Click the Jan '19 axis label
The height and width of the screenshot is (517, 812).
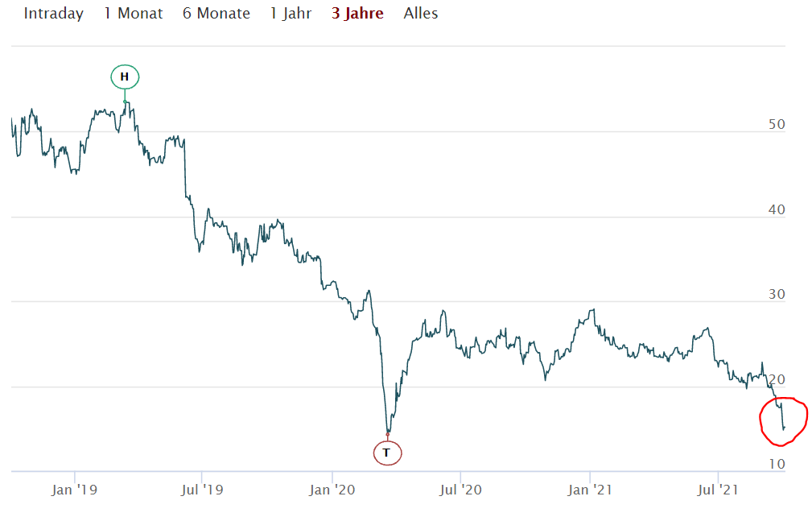[74, 489]
